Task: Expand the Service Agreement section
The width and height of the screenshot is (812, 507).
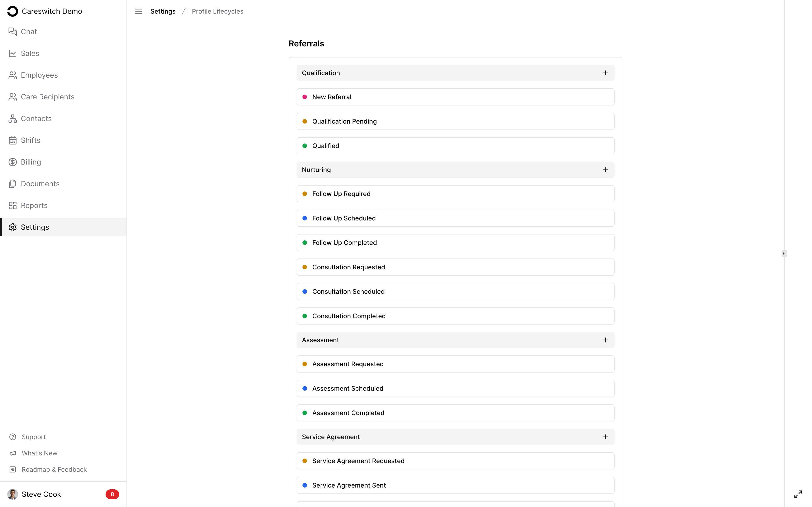Action: tap(606, 437)
